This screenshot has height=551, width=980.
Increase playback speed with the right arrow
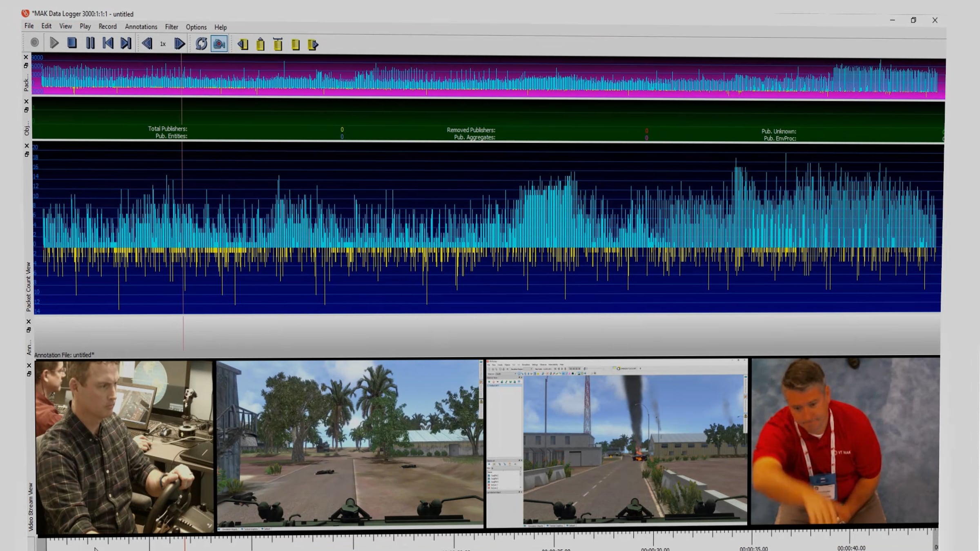(x=179, y=44)
